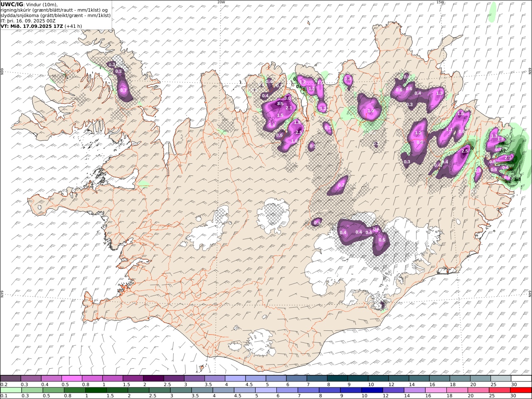532x399 pixels.
Task: Select upper legend dark purple swatch between 2 and 2.5
Action: (x=154, y=379)
